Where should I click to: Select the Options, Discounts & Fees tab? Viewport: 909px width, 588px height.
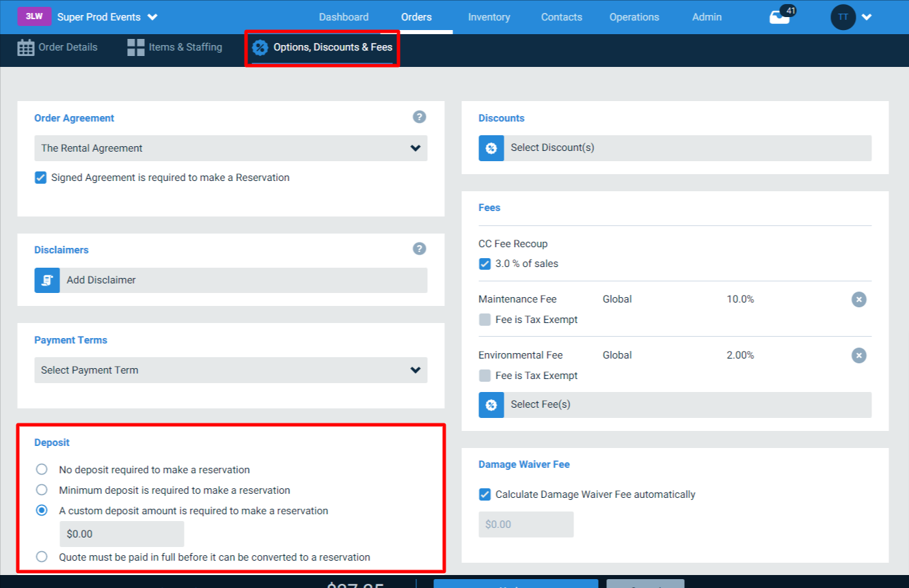(x=322, y=48)
